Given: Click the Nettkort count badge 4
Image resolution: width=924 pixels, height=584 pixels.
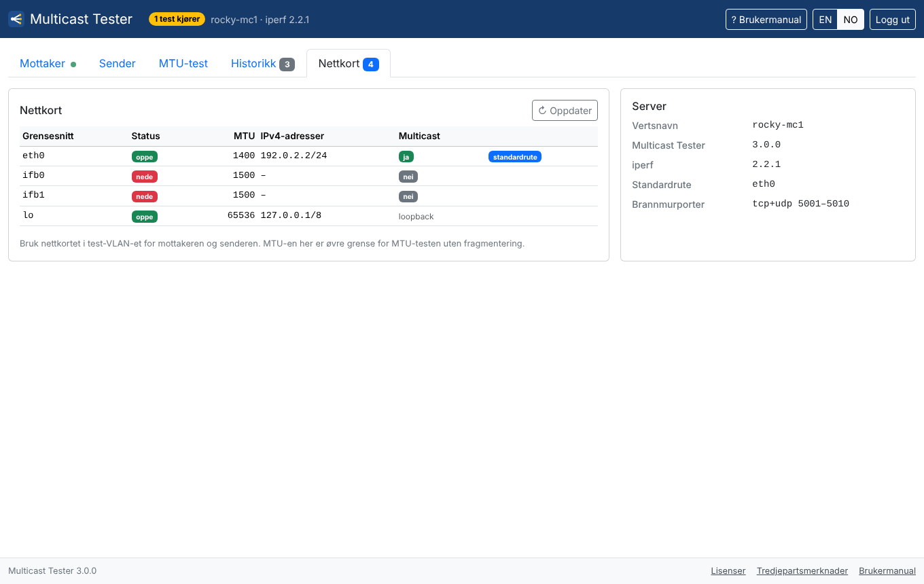Looking at the screenshot, I should [370, 65].
